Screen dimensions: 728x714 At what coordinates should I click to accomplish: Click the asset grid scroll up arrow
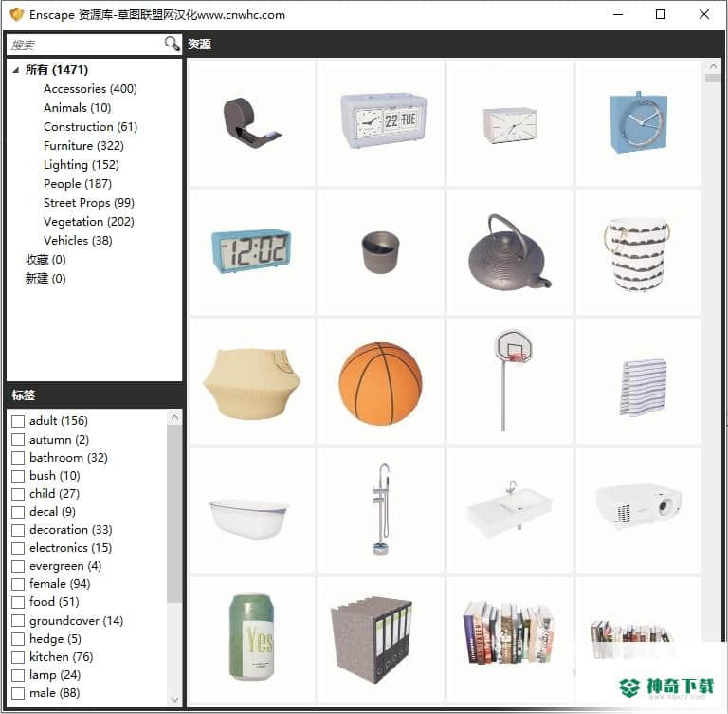[x=713, y=66]
